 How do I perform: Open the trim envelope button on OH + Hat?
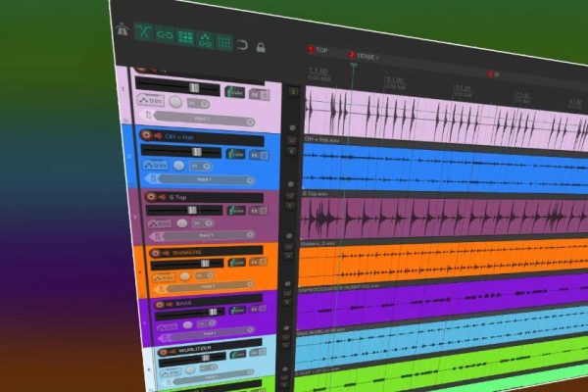point(154,165)
